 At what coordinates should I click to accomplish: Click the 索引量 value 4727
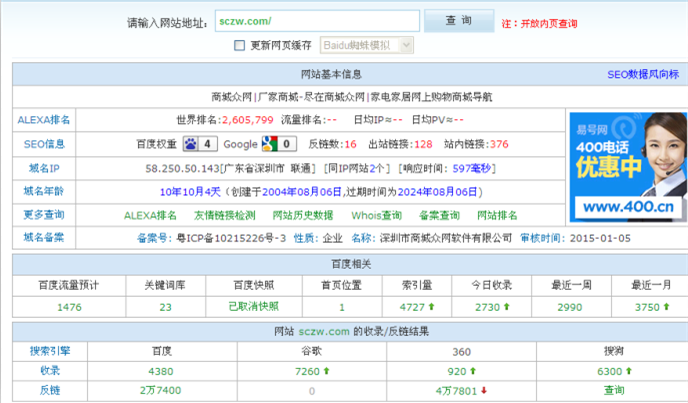click(x=412, y=307)
